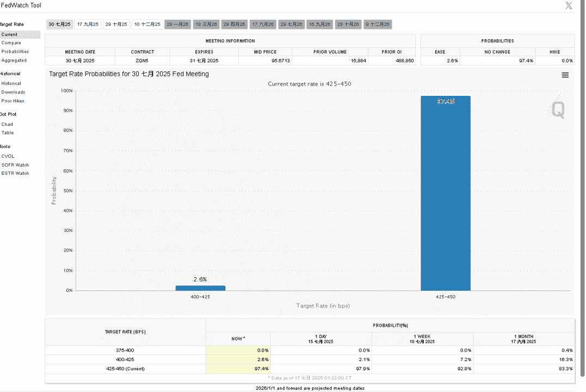Open the chart hamburger menu icon
Image resolution: width=586 pixels, height=392 pixels.
pos(565,75)
